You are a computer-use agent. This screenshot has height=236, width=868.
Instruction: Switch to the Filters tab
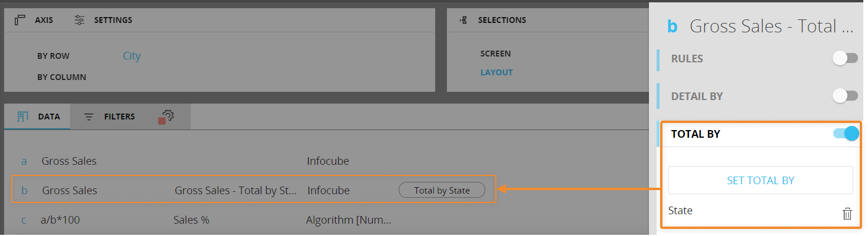[119, 117]
